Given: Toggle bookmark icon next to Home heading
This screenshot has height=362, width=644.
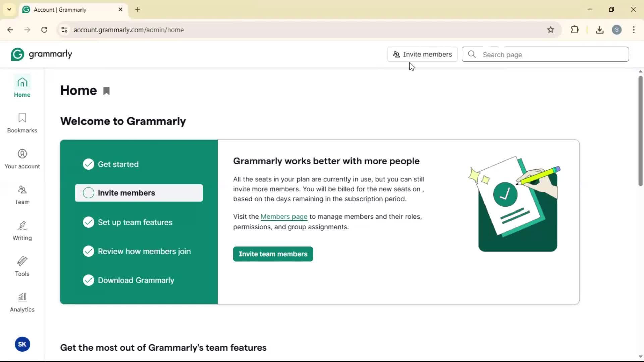Looking at the screenshot, I should pyautogui.click(x=106, y=91).
